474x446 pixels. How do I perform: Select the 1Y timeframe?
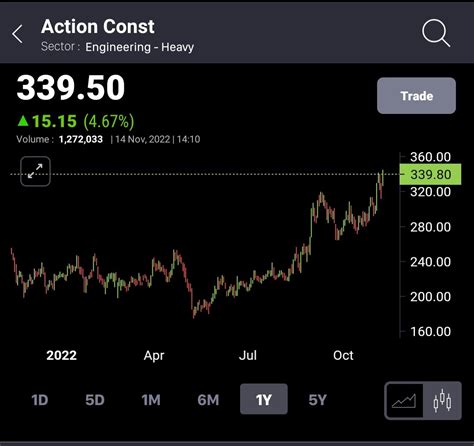click(x=264, y=399)
